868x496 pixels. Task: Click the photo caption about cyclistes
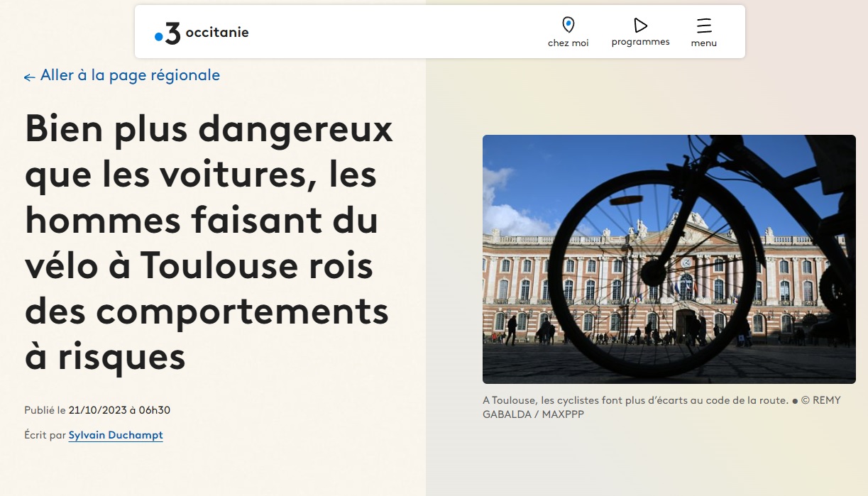[635, 400]
